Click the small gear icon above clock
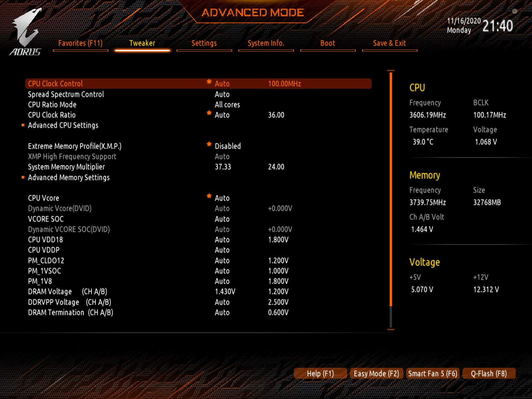The width and height of the screenshot is (532, 399). pos(515,11)
